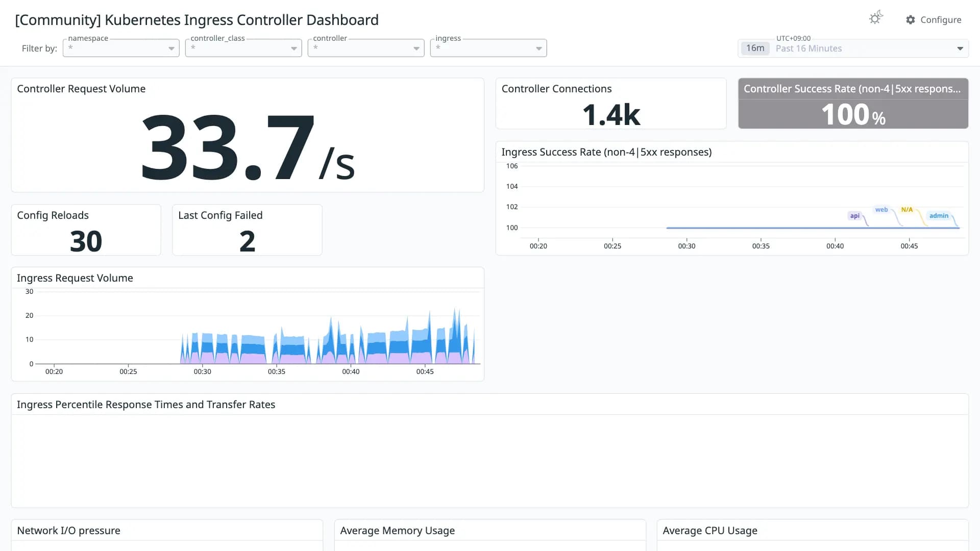980x551 pixels.
Task: Expand the controller filter dropdown
Action: click(366, 48)
